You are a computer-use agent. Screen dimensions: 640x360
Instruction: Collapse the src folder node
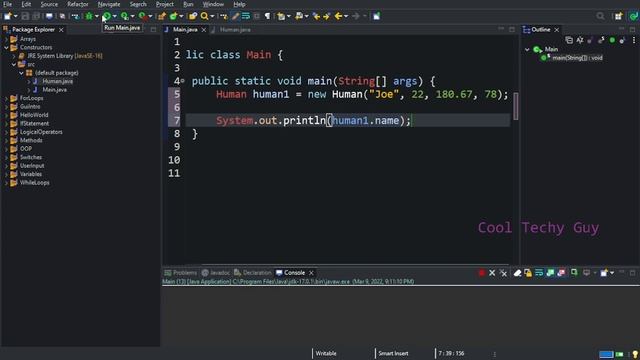[13, 64]
